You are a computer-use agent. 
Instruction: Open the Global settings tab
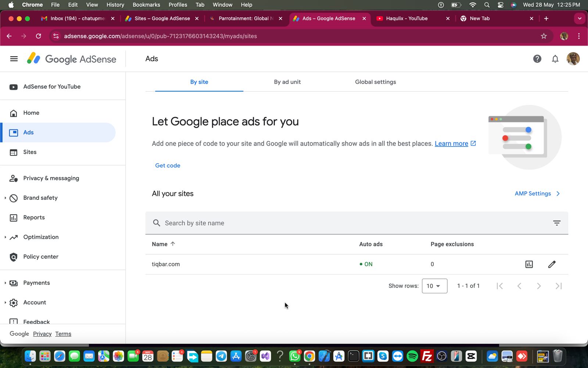[375, 82]
